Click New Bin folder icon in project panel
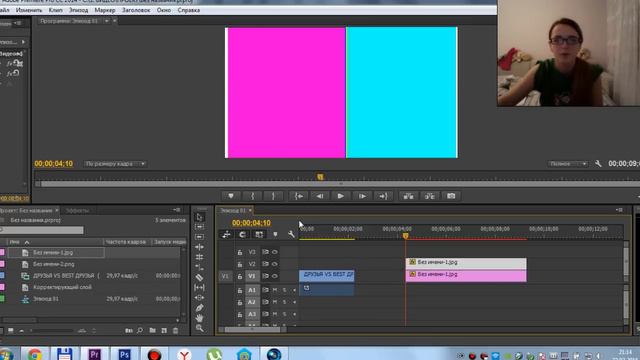640x360 pixels. point(152,331)
